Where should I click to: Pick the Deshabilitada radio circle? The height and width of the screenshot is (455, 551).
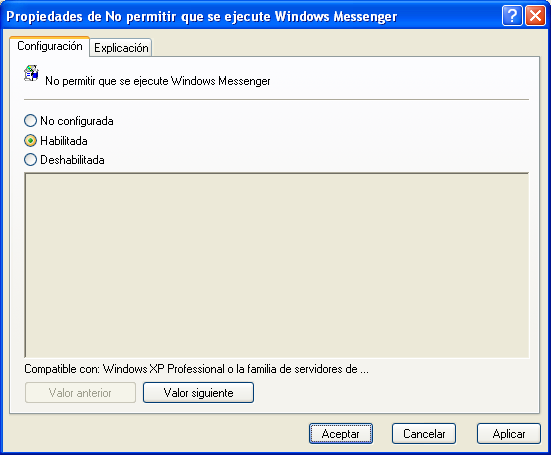click(30, 160)
